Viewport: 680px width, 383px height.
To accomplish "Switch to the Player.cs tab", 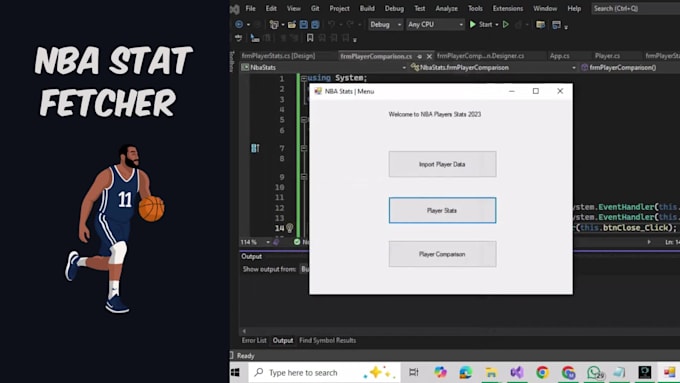I will click(607, 56).
